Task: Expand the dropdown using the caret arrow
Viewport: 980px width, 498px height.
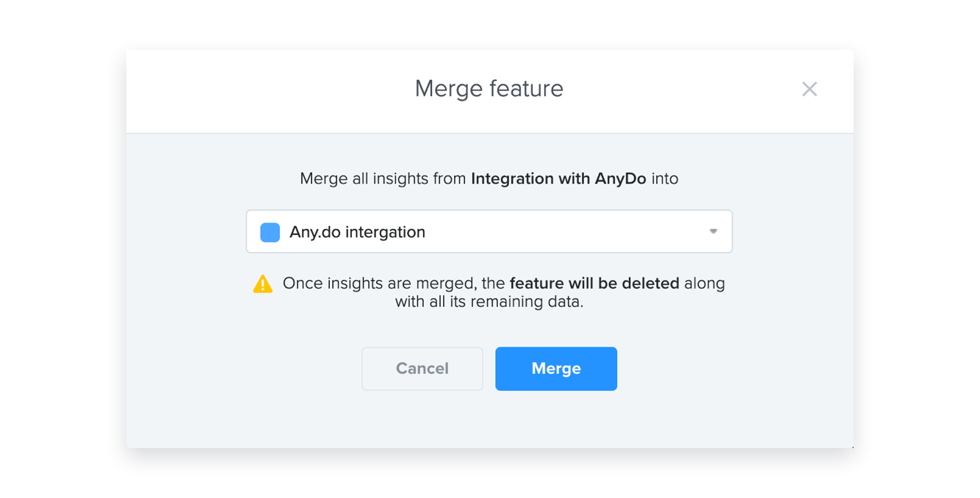Action: tap(713, 231)
